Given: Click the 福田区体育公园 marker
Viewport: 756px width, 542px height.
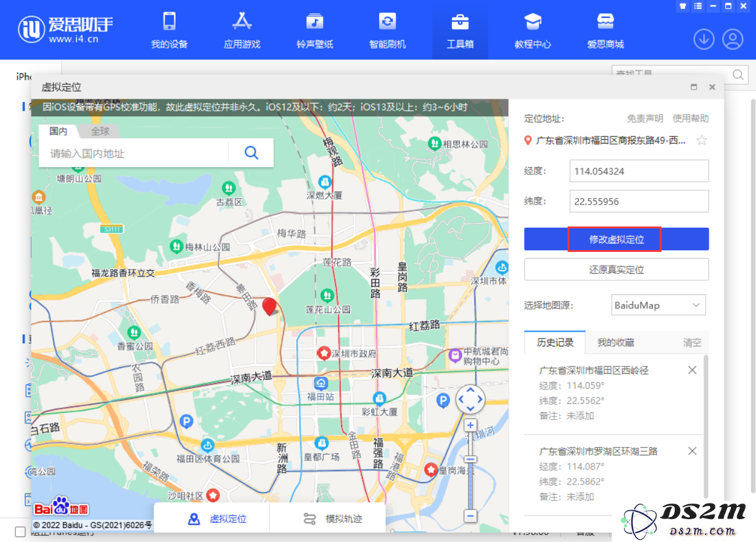Looking at the screenshot, I should pos(208,445).
